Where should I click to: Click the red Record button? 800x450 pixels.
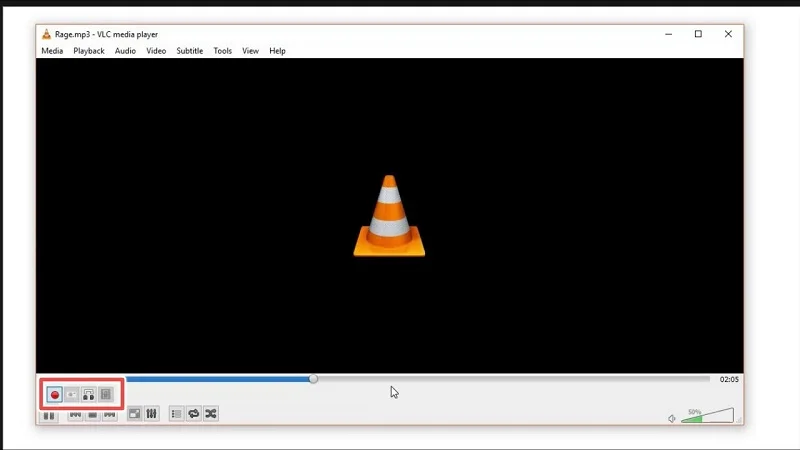click(55, 395)
